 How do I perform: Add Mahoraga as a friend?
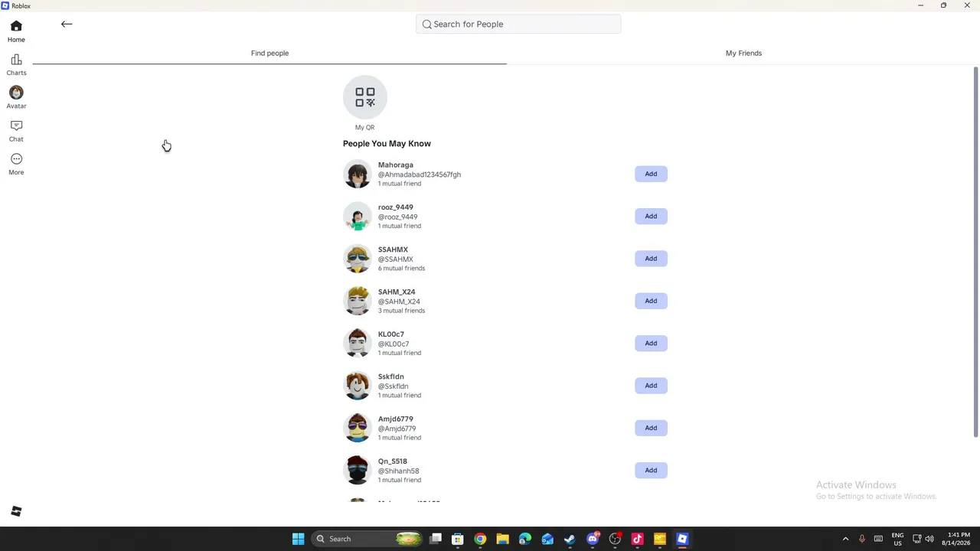click(651, 174)
